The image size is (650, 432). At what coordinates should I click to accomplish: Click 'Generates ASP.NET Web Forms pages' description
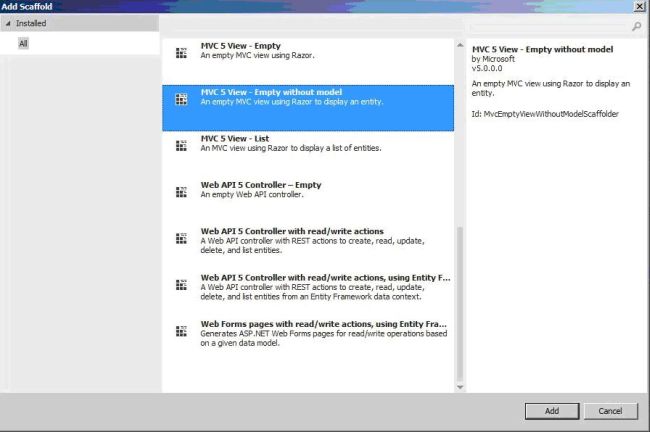click(323, 338)
